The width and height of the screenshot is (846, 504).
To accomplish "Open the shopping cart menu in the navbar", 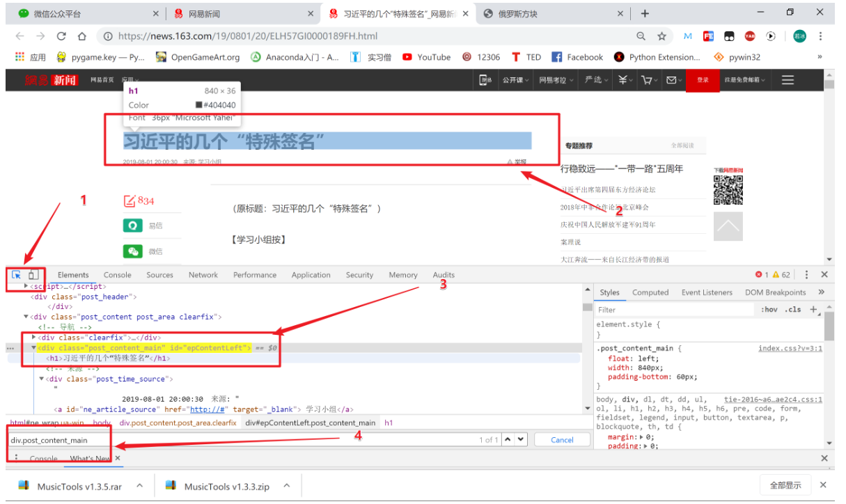I will tap(650, 80).
